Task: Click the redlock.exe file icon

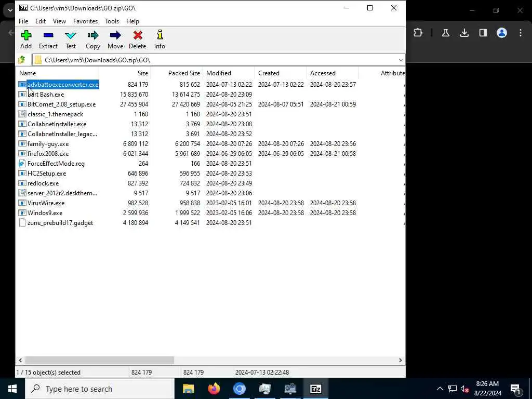Action: (22, 183)
